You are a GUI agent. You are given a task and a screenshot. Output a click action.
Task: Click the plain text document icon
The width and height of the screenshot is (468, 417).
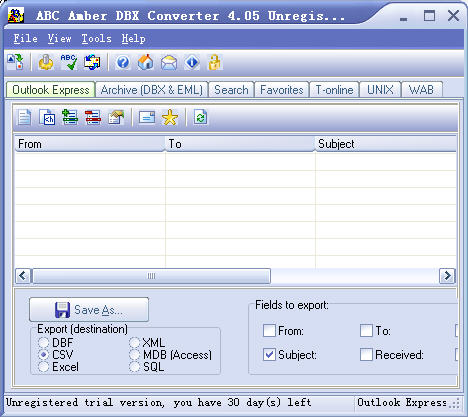(x=24, y=117)
